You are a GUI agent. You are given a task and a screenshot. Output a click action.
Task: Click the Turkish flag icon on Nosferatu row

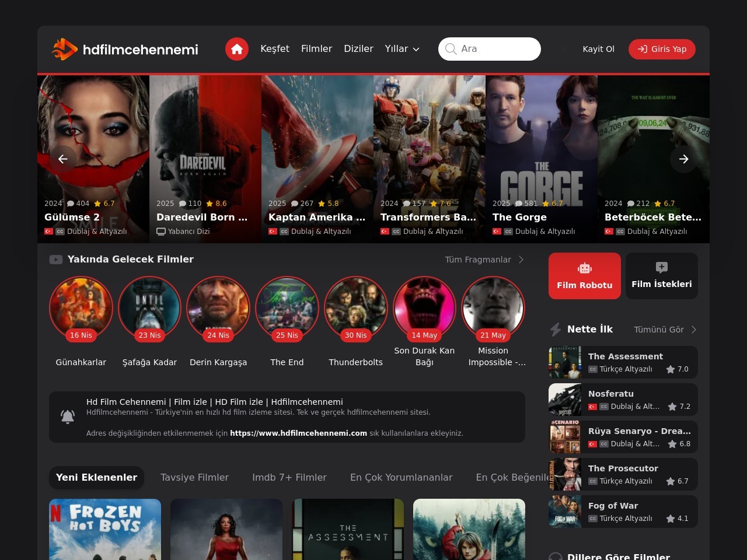click(592, 407)
